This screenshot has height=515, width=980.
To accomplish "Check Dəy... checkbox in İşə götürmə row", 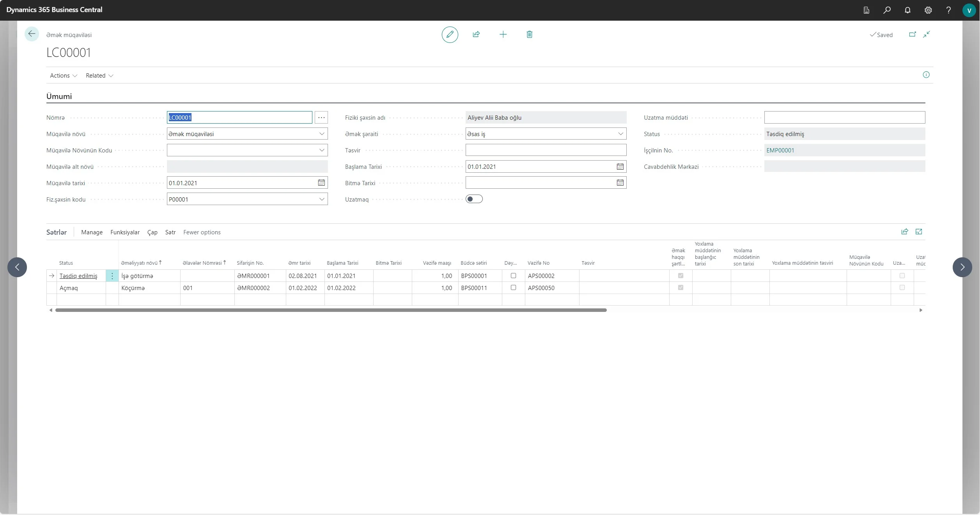I will click(x=513, y=276).
